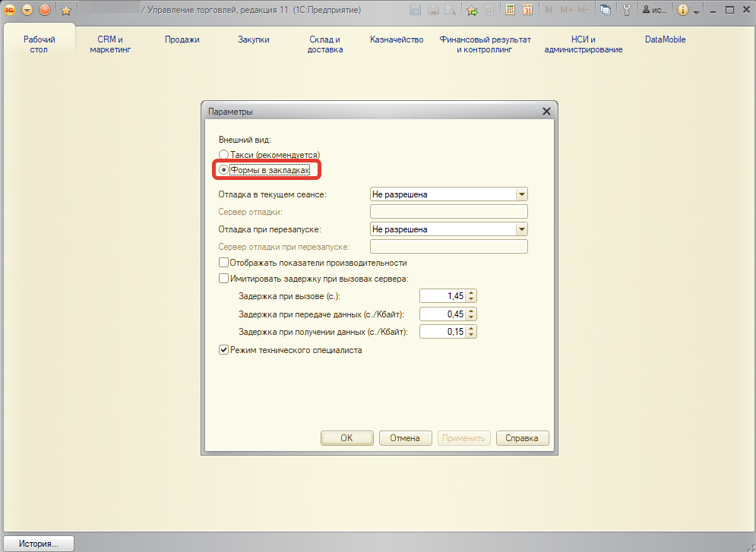Uncheck Режим технического специалиста checkbox
The height and width of the screenshot is (552, 756).
click(x=223, y=350)
